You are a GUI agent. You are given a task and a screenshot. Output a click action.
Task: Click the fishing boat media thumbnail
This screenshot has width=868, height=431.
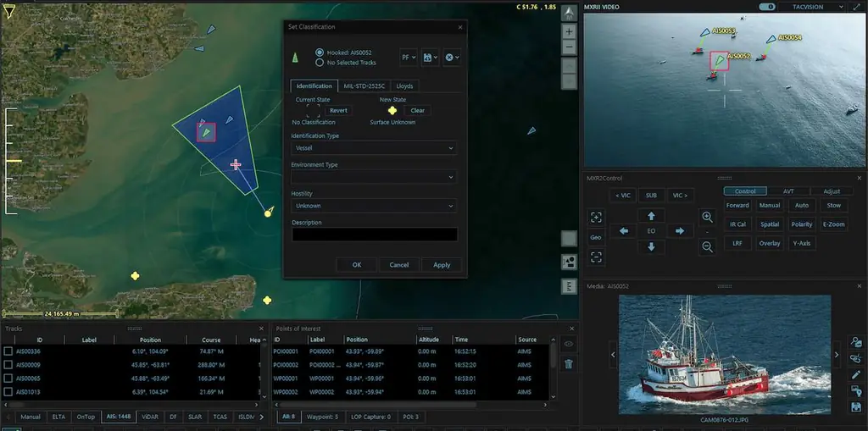pyautogui.click(x=725, y=355)
